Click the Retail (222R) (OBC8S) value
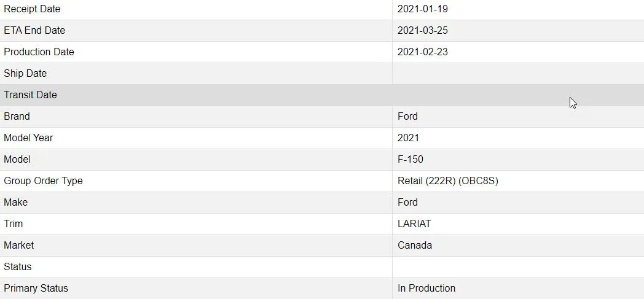644x299 pixels. point(448,181)
